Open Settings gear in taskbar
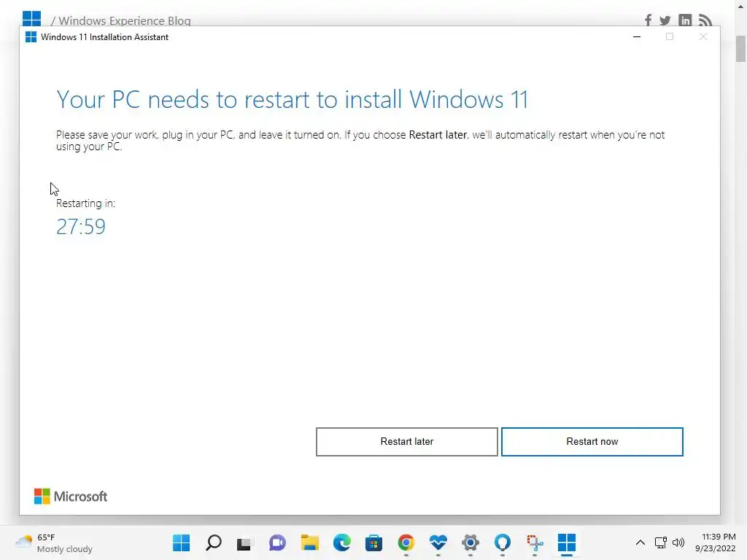 click(x=471, y=542)
